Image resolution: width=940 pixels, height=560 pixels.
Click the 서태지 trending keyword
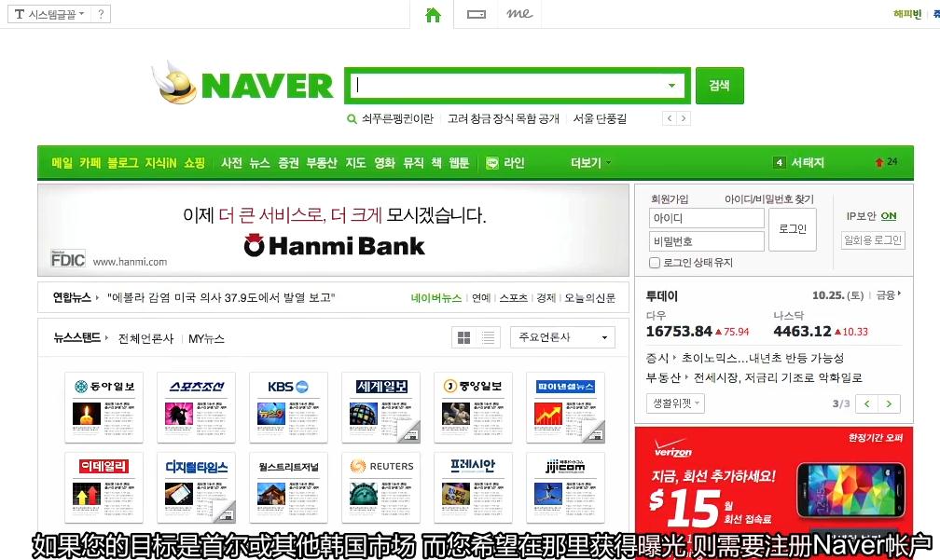808,162
